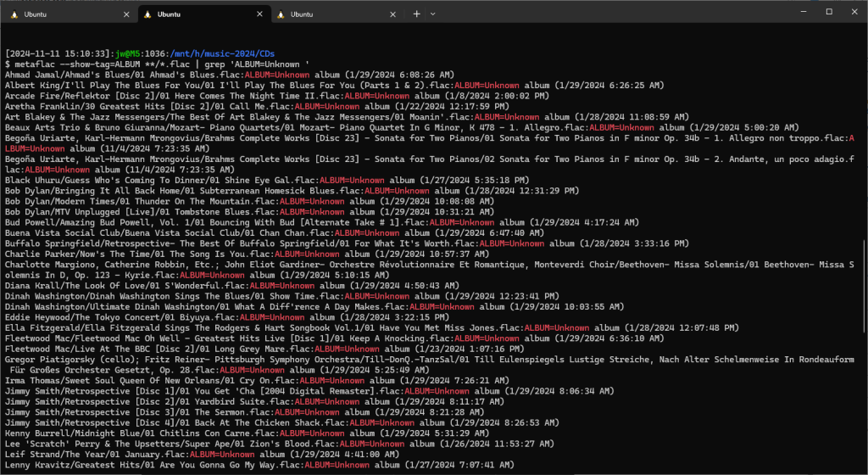Click the penguin icon on the active middle tab
Viewport: 868px width, 475px height.
pyautogui.click(x=148, y=14)
